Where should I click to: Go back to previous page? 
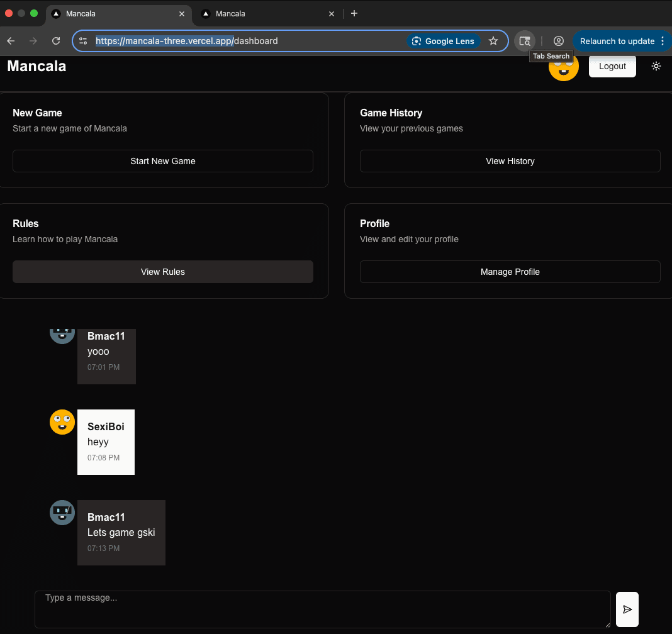click(x=11, y=41)
